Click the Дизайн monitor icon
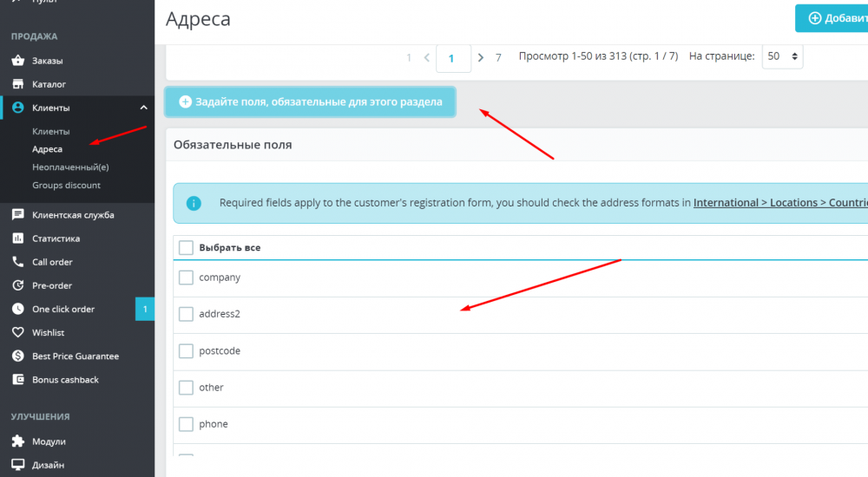This screenshot has height=477, width=868. (x=17, y=465)
